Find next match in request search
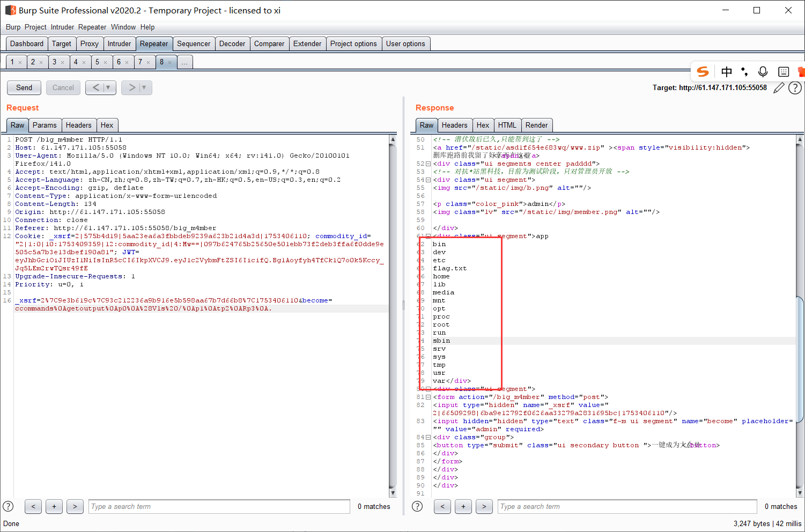This screenshot has width=805, height=532. click(x=75, y=506)
